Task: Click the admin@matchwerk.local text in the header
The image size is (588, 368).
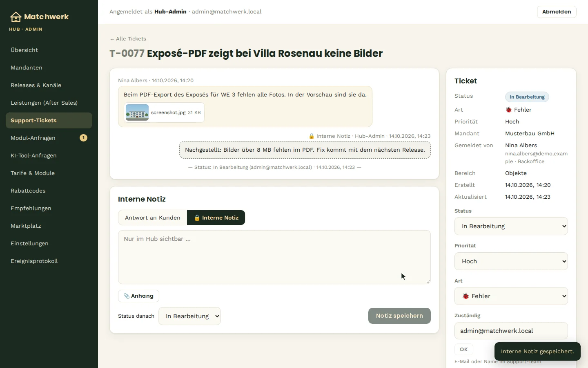Action: 227,12
